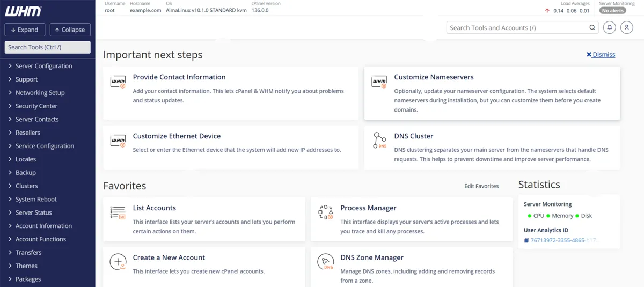Expand the Security Center chevron
644x287 pixels.
point(10,106)
